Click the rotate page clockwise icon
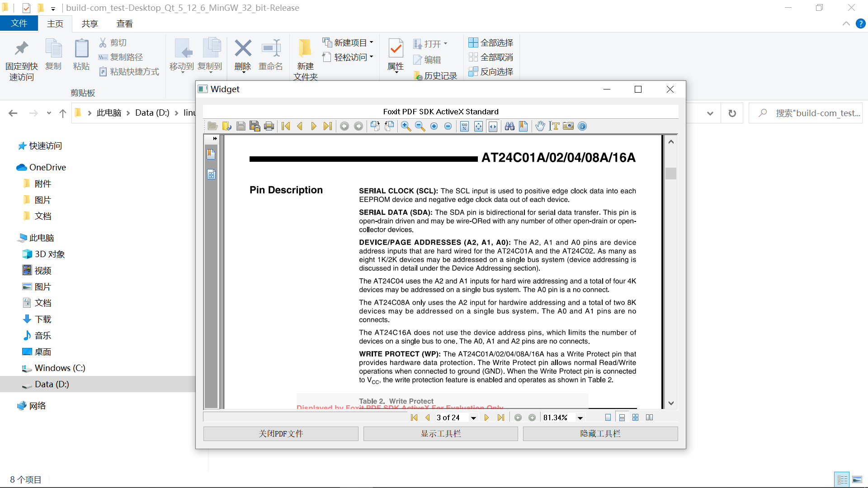Image resolution: width=868 pixels, height=488 pixels. tap(375, 127)
